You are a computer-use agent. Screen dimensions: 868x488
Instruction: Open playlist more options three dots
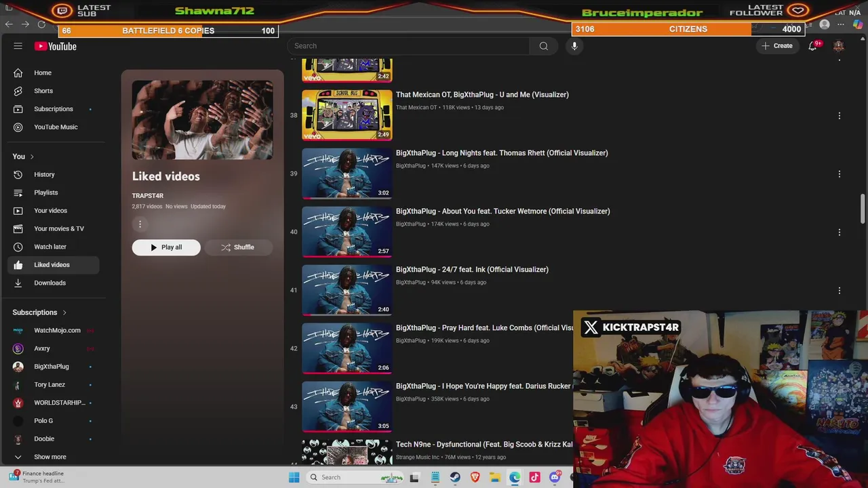(x=140, y=224)
